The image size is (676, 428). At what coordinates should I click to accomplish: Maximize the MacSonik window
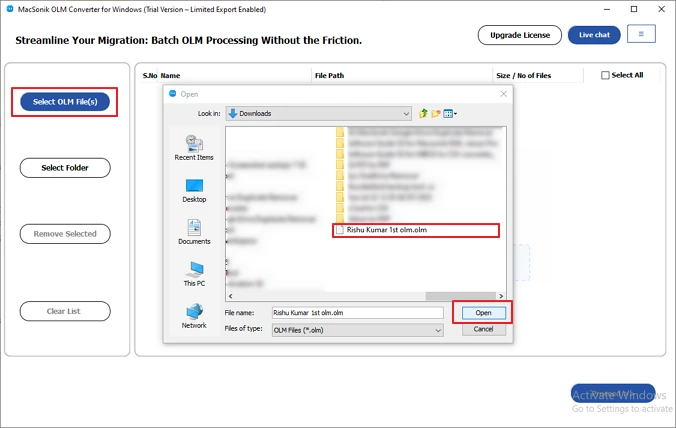pyautogui.click(x=634, y=9)
